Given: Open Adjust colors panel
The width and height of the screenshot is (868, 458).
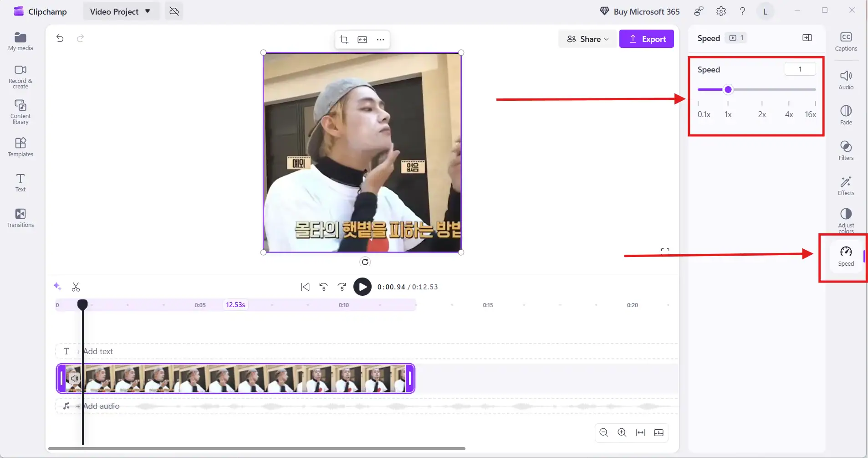Looking at the screenshot, I should (846, 220).
